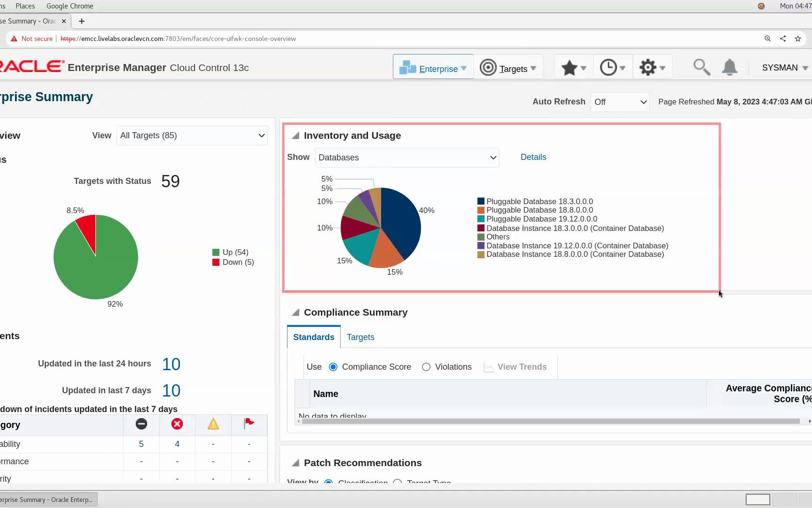Click the Pluggable Database 18.3.0.0.0 legend swatch
The height and width of the screenshot is (508, 812).
click(x=481, y=201)
